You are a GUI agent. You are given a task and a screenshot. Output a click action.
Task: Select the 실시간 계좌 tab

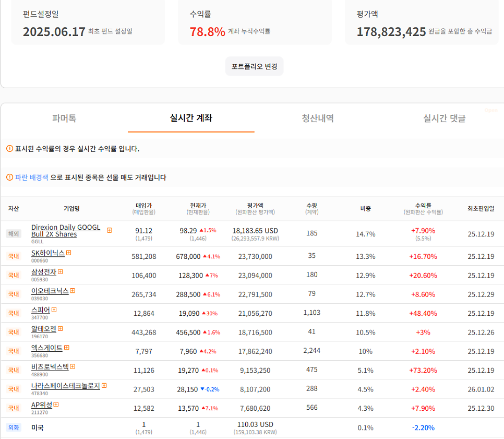coord(191,118)
